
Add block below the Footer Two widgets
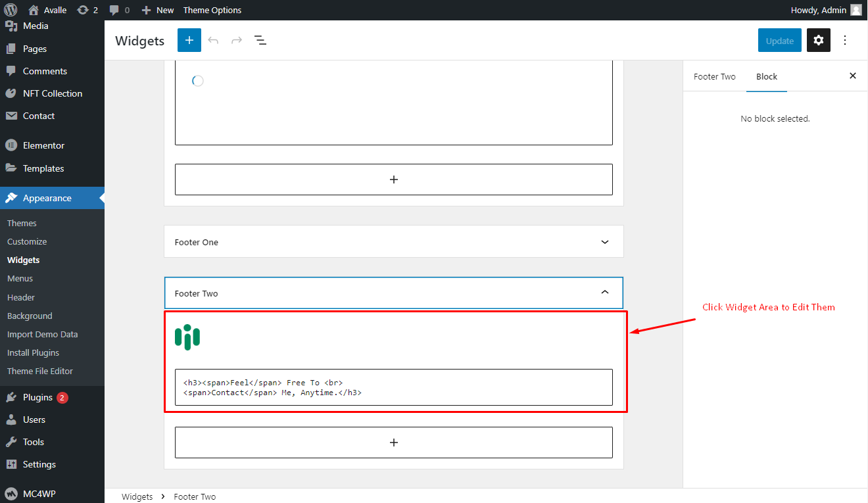(394, 443)
